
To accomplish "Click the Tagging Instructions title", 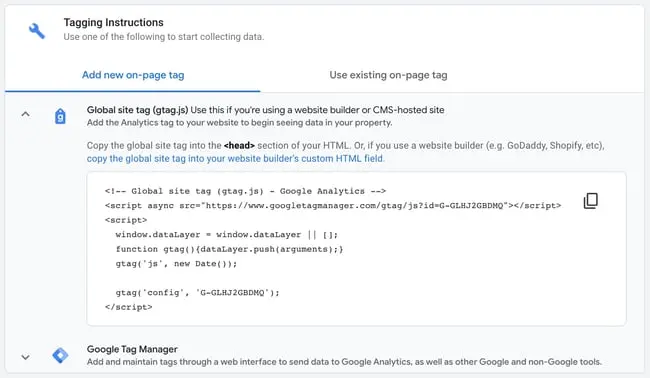I will tap(113, 22).
